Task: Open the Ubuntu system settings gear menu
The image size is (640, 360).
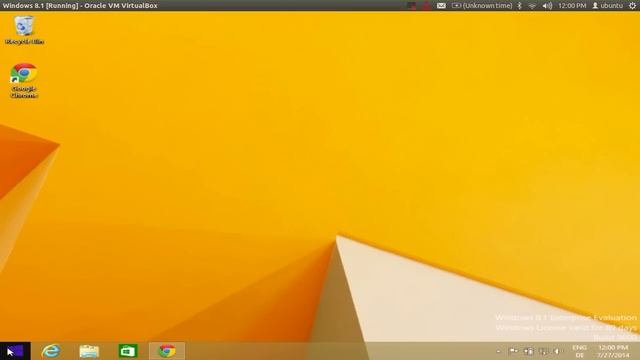Action: 632,6
